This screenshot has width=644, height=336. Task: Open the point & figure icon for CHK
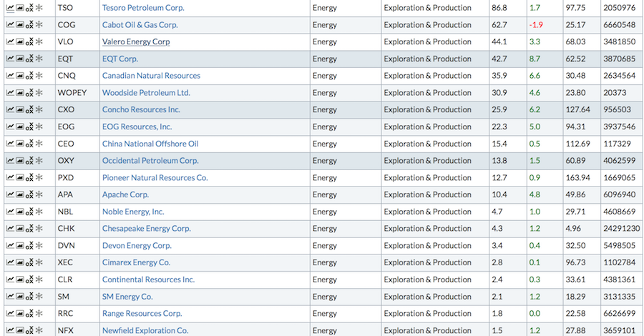[x=29, y=229]
